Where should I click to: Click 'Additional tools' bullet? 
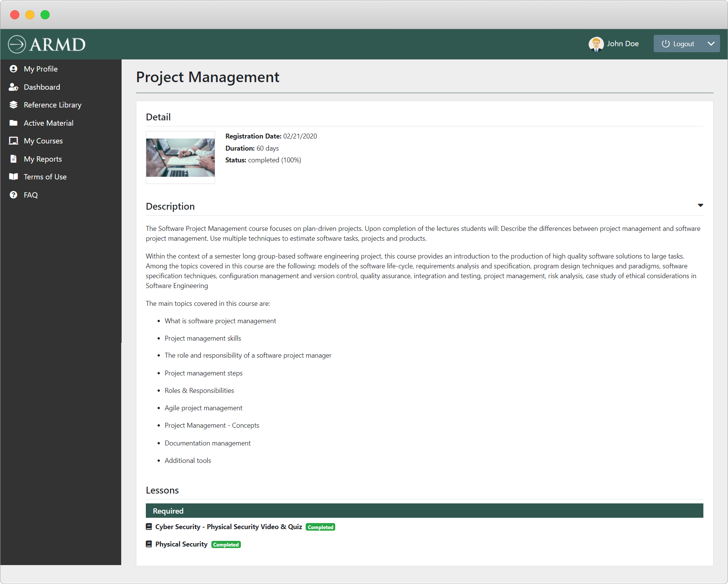pos(188,461)
